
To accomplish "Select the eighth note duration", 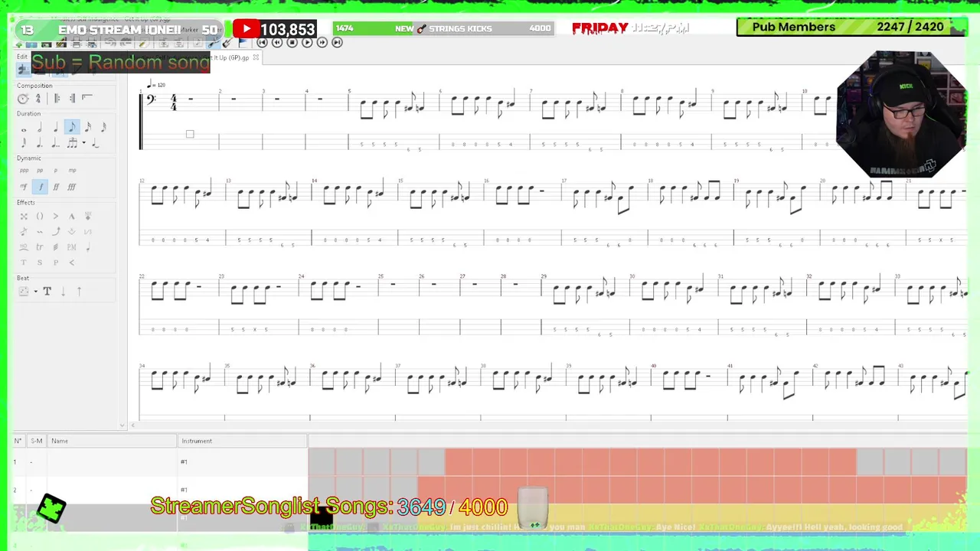I will pos(72,127).
